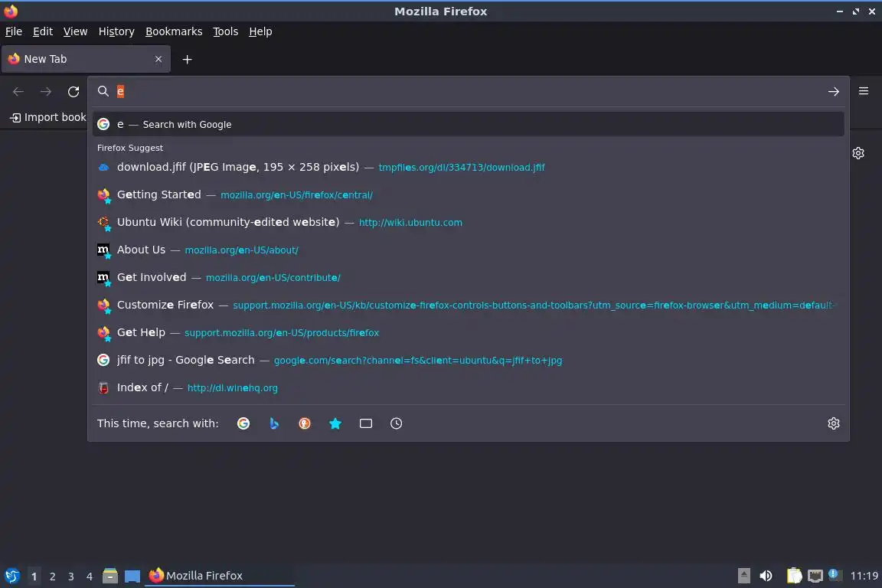Open file manager taskbar icon
The width and height of the screenshot is (882, 588).
click(x=110, y=576)
